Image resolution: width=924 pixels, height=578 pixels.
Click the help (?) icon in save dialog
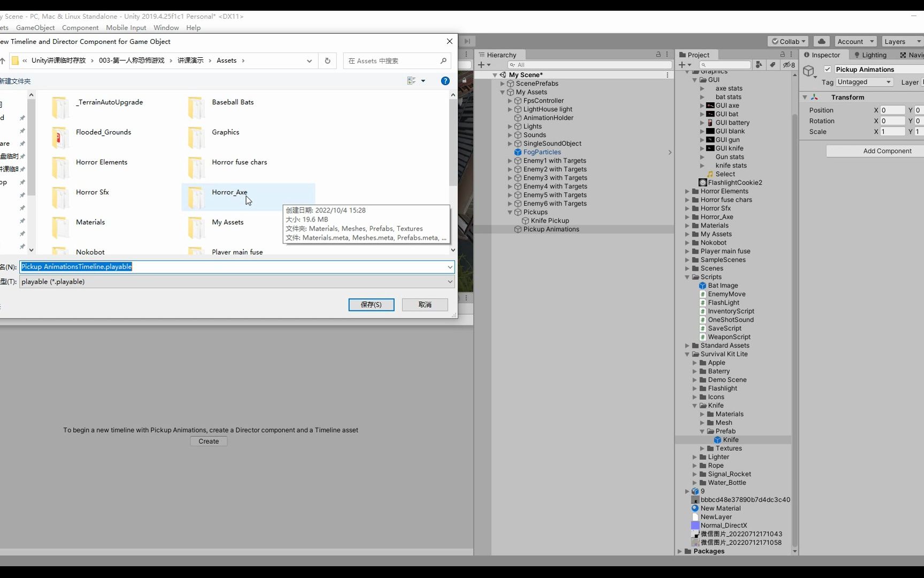(x=445, y=81)
